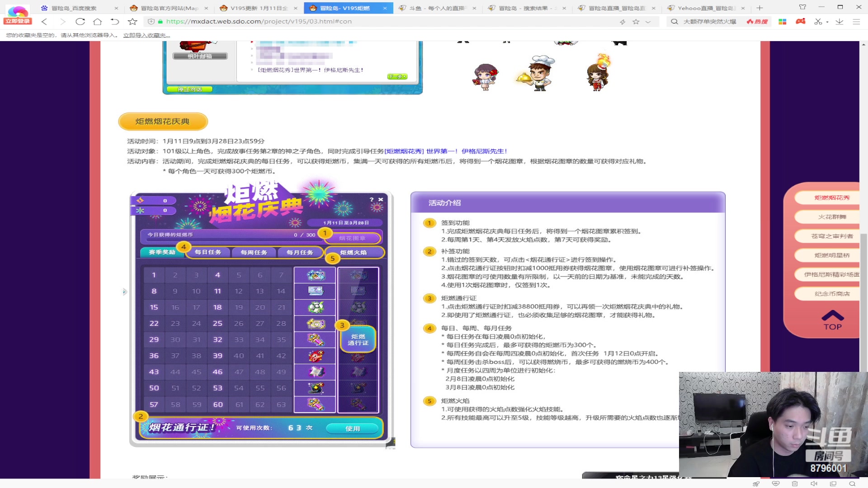Close the 冒险岛直播 tab
The height and width of the screenshot is (488, 868).
(x=654, y=8)
